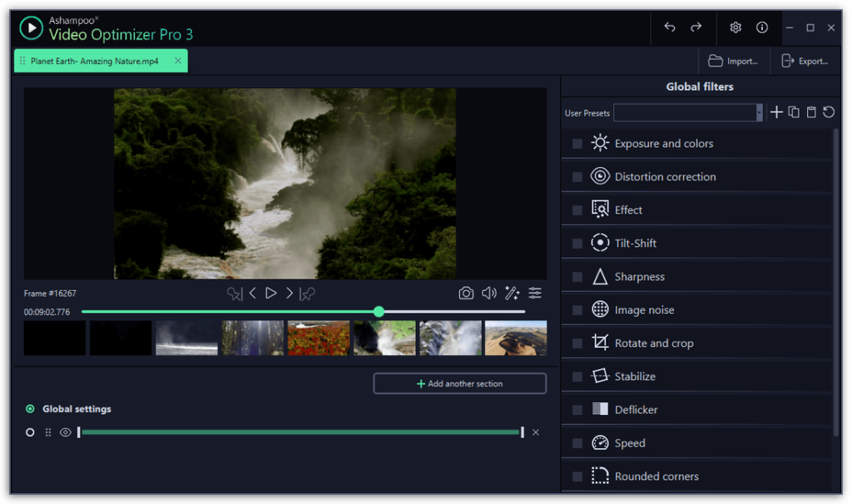Screen dimensions: 852x504
Task: Enable the Image noise checkbox
Action: point(577,309)
